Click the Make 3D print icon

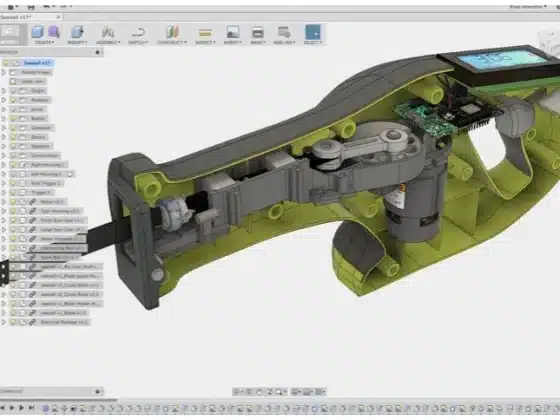click(x=257, y=32)
